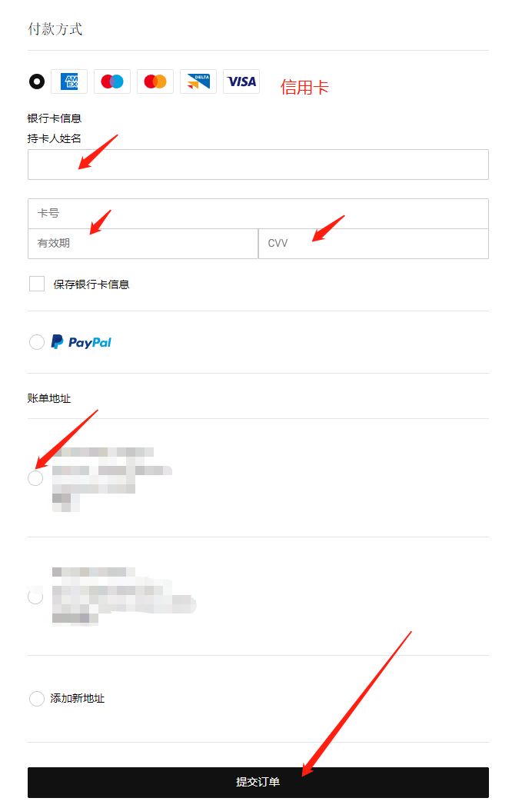Click the 添加新地址 label text
This screenshot has height=808, width=532.
point(78,699)
